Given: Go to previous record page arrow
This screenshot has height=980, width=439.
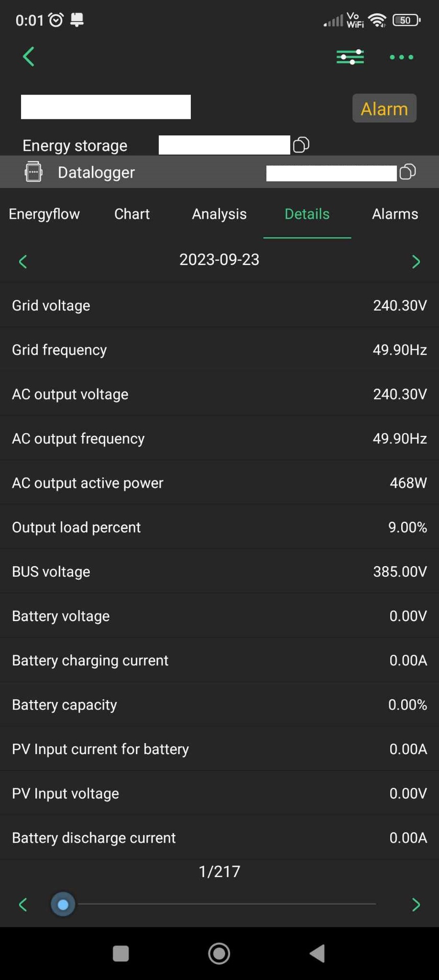Looking at the screenshot, I should pos(22,905).
